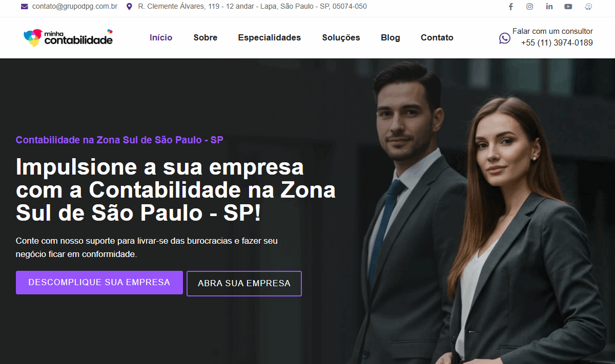The height and width of the screenshot is (364, 615).
Task: Open the Instagram social icon
Action: 529,7
